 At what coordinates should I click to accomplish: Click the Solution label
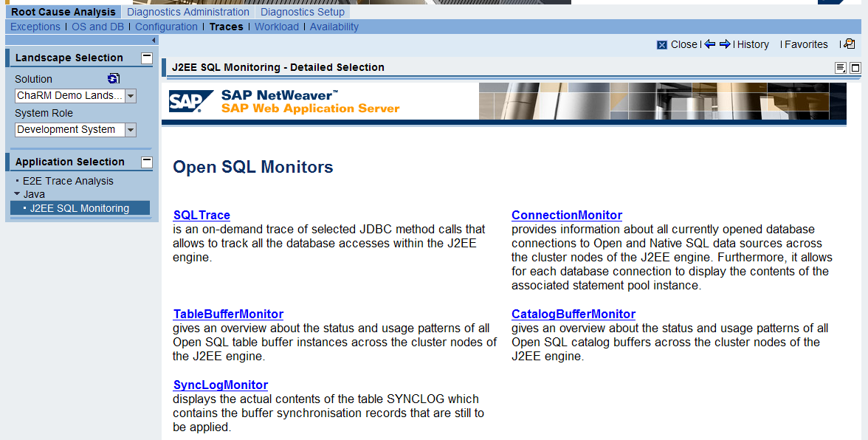33,79
